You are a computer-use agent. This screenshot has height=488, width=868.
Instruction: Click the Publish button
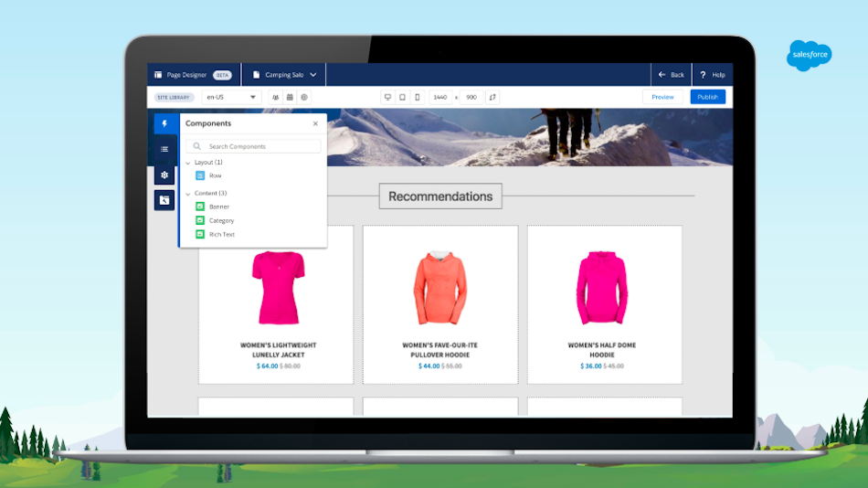(707, 97)
